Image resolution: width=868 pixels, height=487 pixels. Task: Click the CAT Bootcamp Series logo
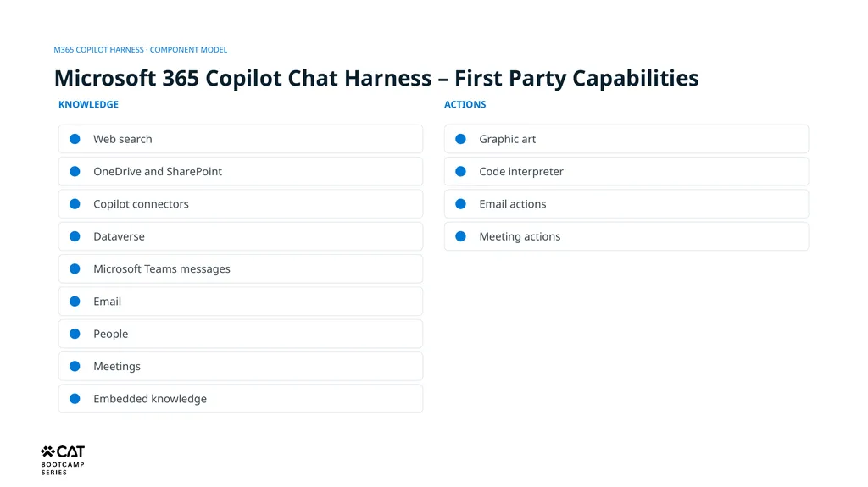coord(63,460)
